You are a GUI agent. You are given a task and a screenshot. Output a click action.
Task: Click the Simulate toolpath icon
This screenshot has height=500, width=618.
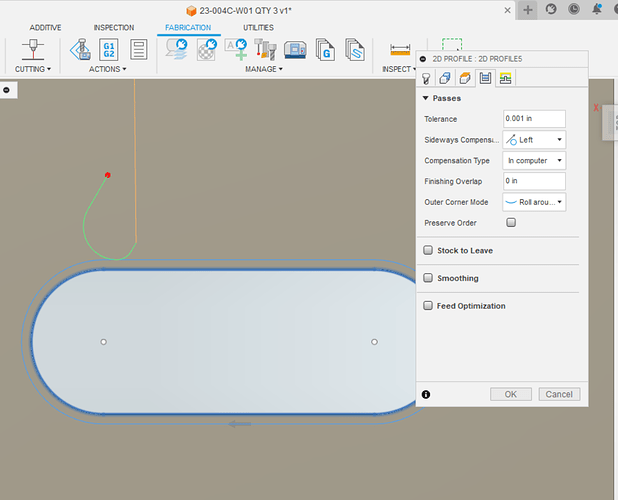point(81,50)
